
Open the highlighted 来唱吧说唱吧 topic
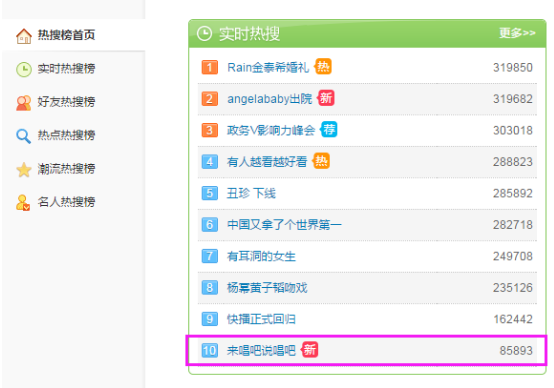[x=261, y=351]
